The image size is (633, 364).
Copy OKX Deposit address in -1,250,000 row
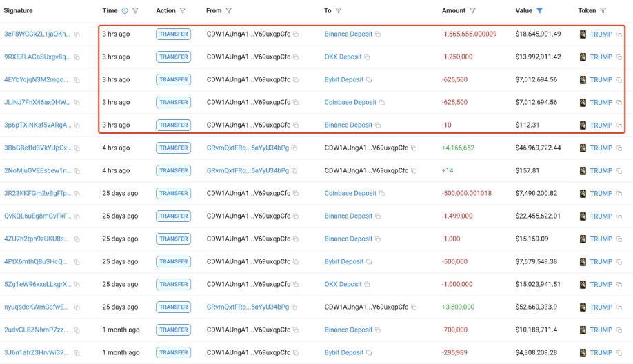point(367,57)
